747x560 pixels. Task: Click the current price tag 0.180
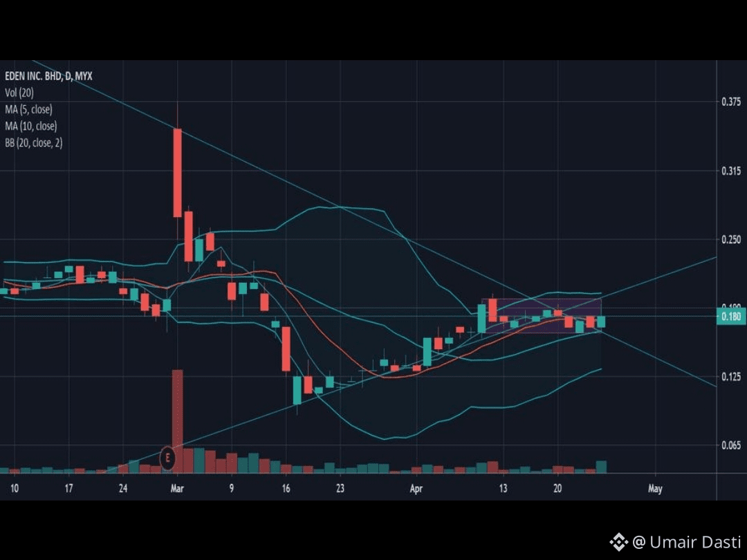point(731,317)
